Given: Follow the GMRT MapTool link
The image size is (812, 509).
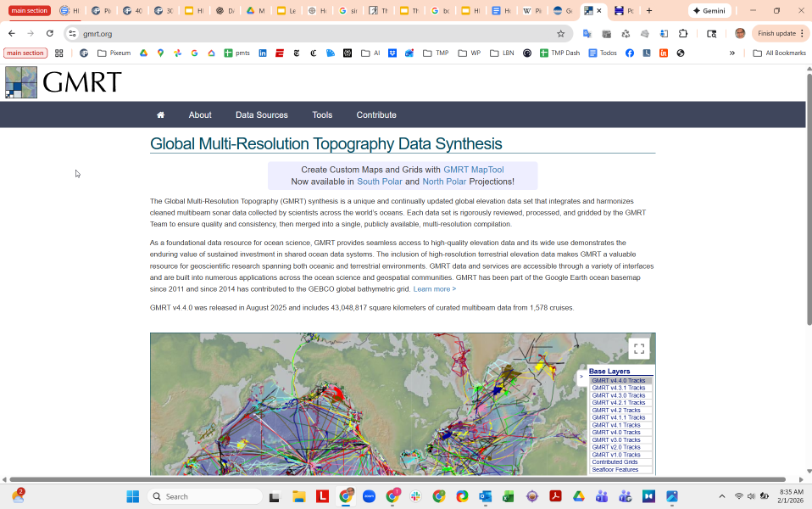Looking at the screenshot, I should click(x=473, y=170).
